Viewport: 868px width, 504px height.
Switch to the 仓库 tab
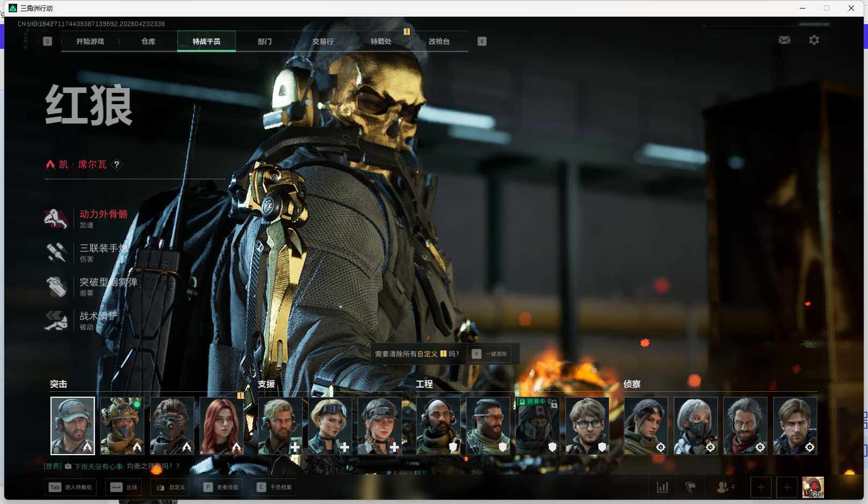click(x=148, y=41)
